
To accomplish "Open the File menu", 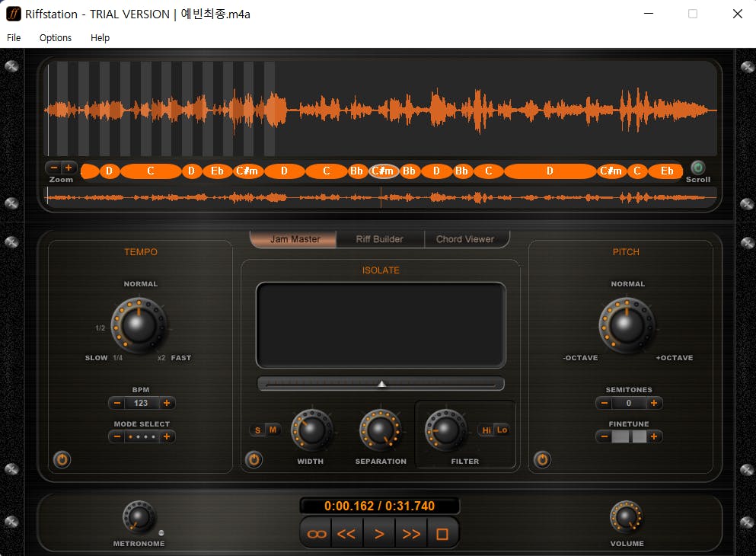I will pyautogui.click(x=14, y=37).
